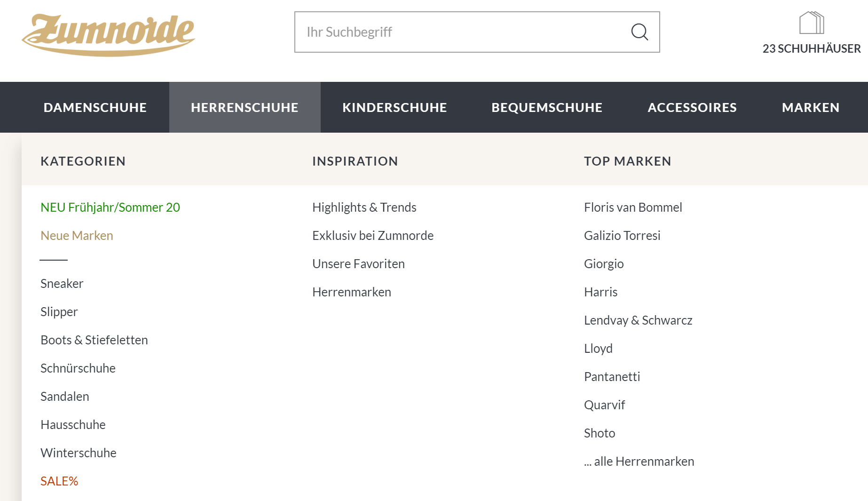The height and width of the screenshot is (501, 868).
Task: Open the store locator house icon
Action: pos(812,23)
